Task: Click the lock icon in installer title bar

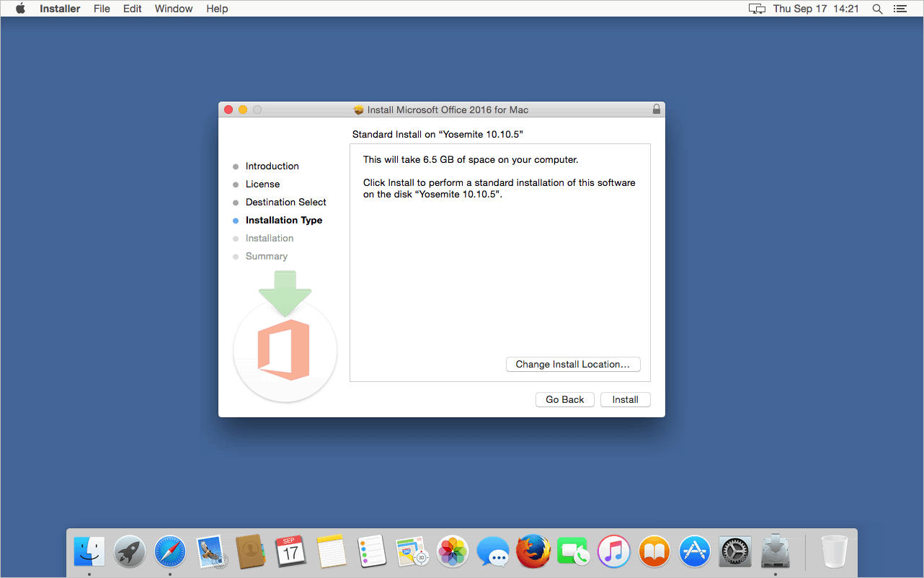Action: pyautogui.click(x=656, y=110)
